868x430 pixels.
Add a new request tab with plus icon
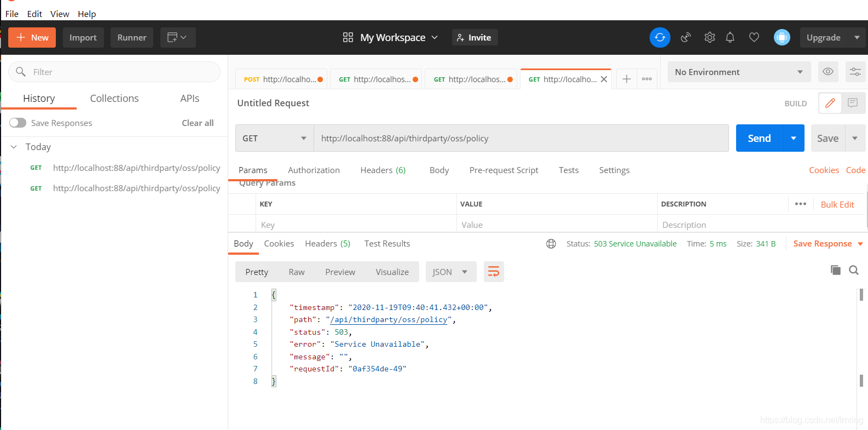pyautogui.click(x=627, y=79)
